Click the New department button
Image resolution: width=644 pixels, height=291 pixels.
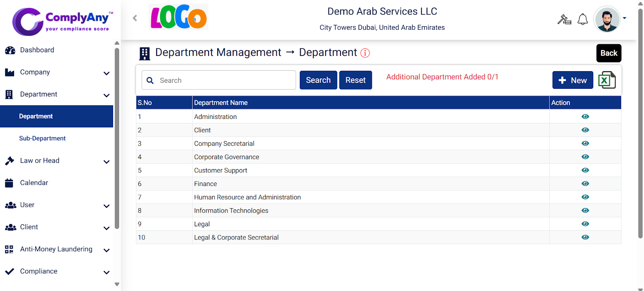click(x=572, y=80)
